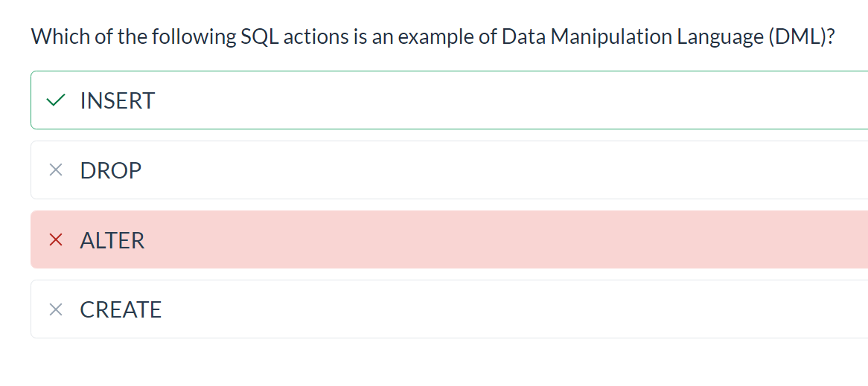
Task: Choose the CREATE answer option
Action: pos(449,309)
